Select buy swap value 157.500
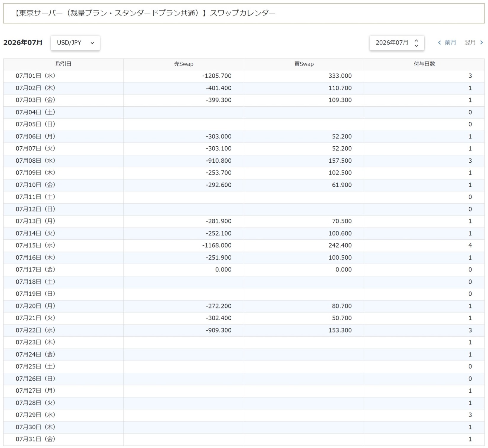 [340, 161]
